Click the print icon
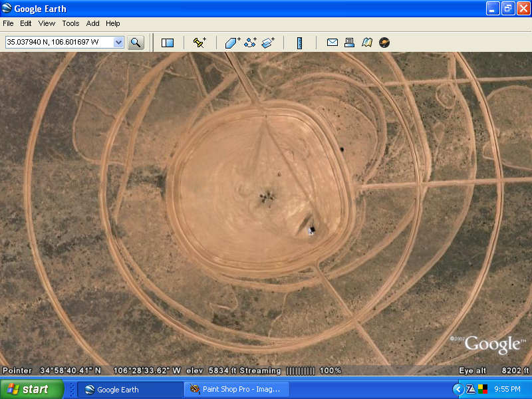The image size is (532, 399). coord(349,43)
